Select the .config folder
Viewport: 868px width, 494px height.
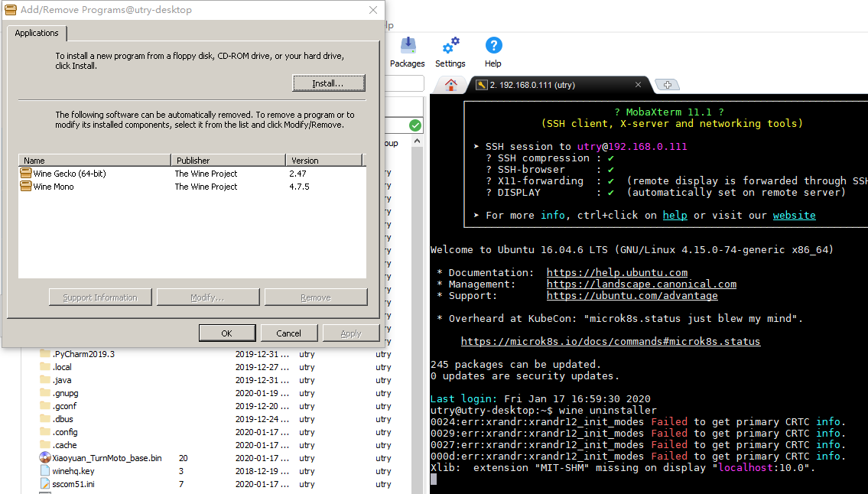pyautogui.click(x=65, y=432)
